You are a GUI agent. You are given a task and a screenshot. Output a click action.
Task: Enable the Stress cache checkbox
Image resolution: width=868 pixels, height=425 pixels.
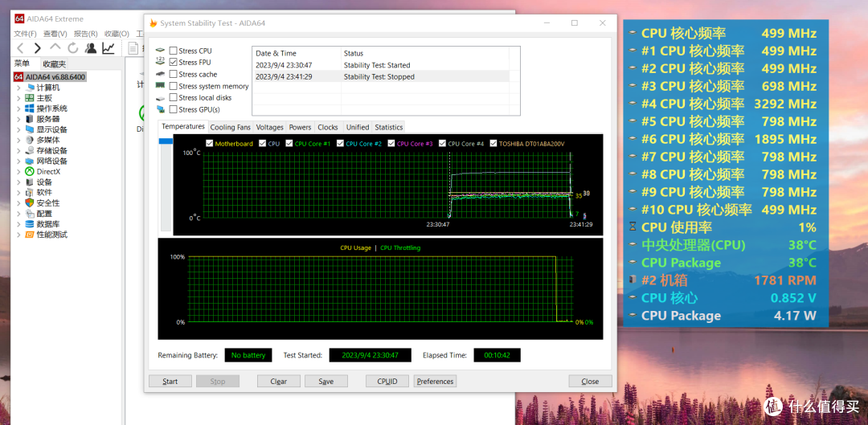pos(174,74)
